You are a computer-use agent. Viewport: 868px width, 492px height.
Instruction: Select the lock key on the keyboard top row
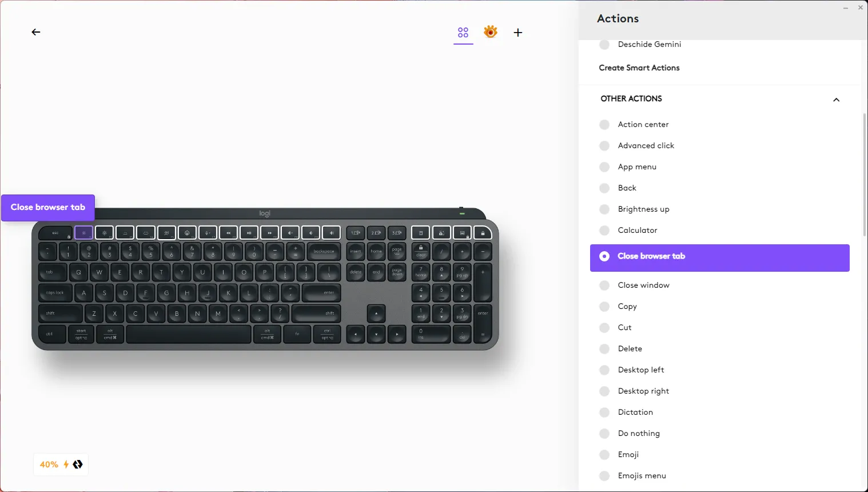(x=483, y=233)
